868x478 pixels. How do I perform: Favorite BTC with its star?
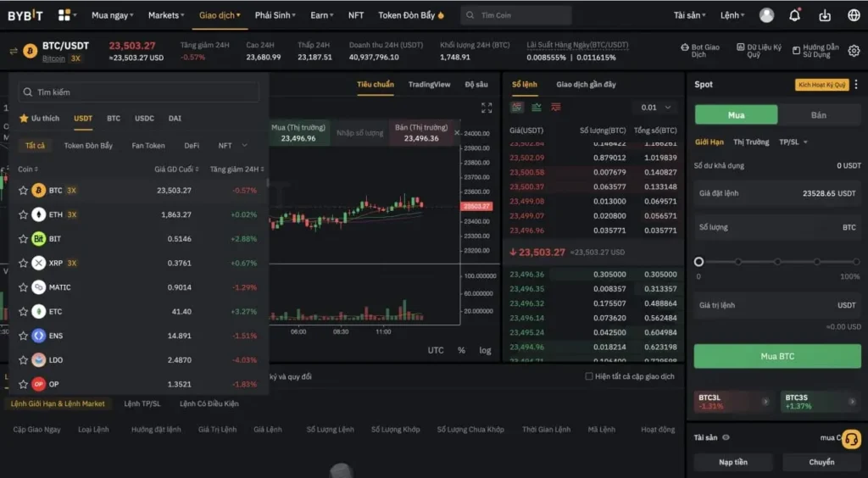[x=23, y=191]
